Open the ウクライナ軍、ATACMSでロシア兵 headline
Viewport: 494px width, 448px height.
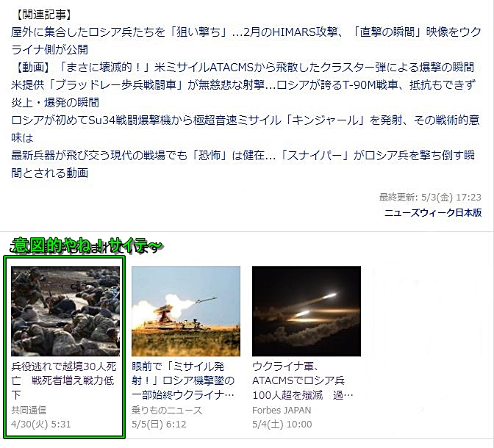click(303, 380)
